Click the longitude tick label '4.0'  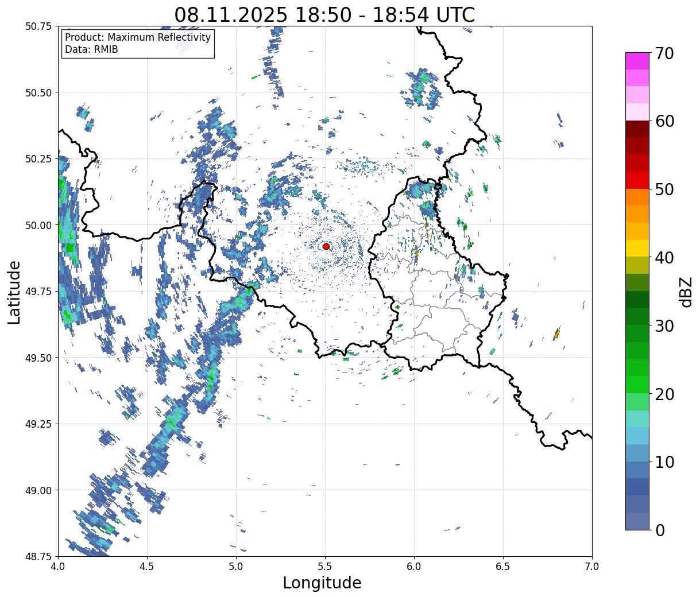[x=58, y=567]
